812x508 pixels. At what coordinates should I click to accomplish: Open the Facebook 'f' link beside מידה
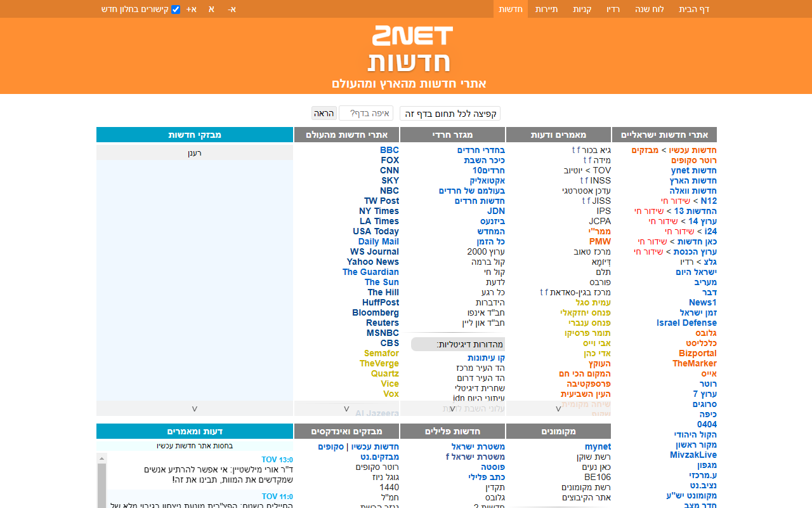(x=591, y=161)
